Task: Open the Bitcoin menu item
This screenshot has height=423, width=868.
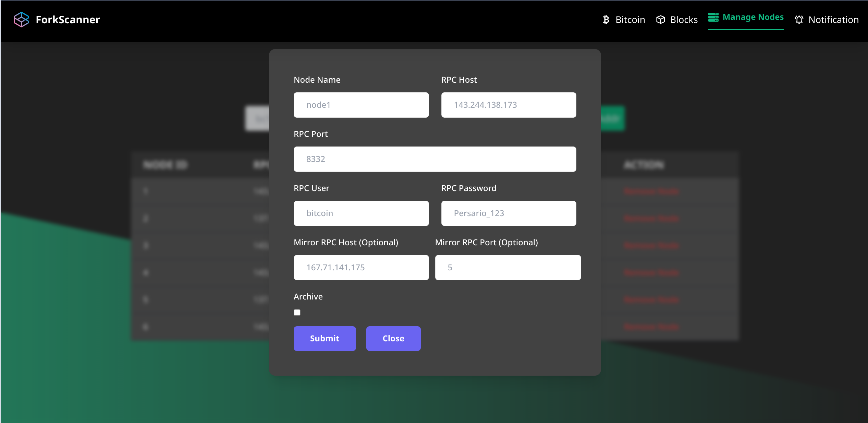Action: [630, 20]
